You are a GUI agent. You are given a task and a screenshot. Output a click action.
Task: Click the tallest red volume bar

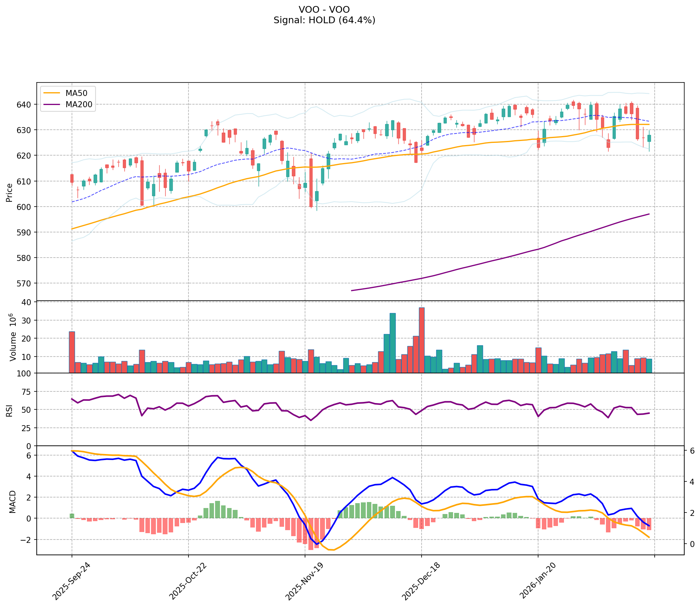422,340
